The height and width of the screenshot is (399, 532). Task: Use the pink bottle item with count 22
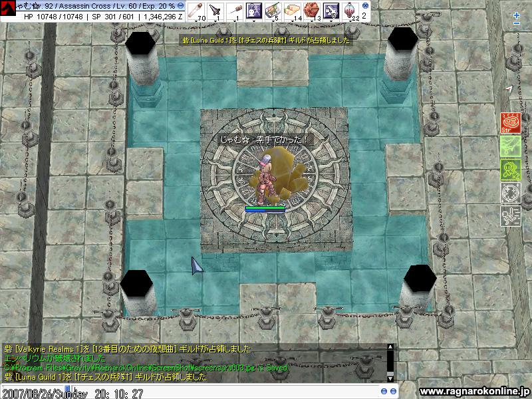(x=350, y=11)
